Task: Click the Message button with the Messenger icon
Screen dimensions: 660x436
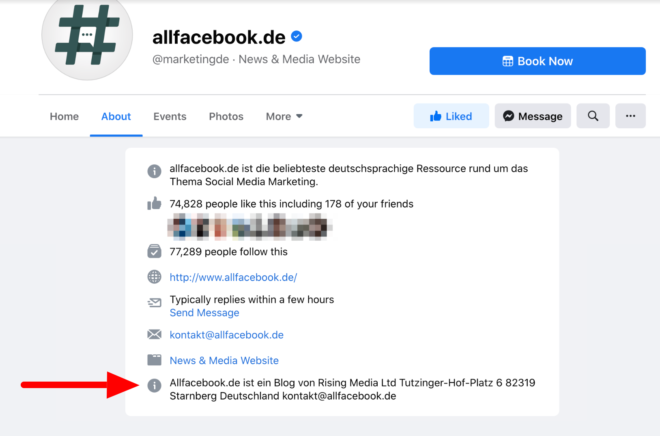Action: tap(532, 116)
